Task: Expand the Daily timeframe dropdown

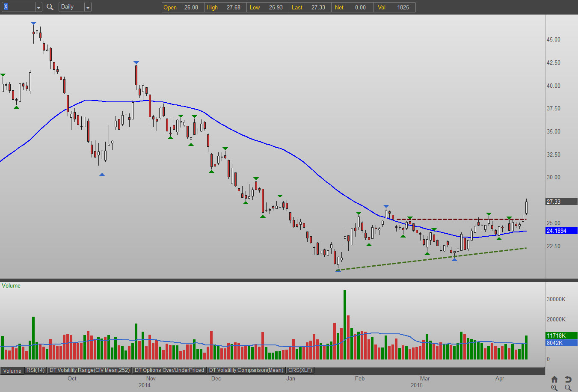Action: [x=88, y=7]
